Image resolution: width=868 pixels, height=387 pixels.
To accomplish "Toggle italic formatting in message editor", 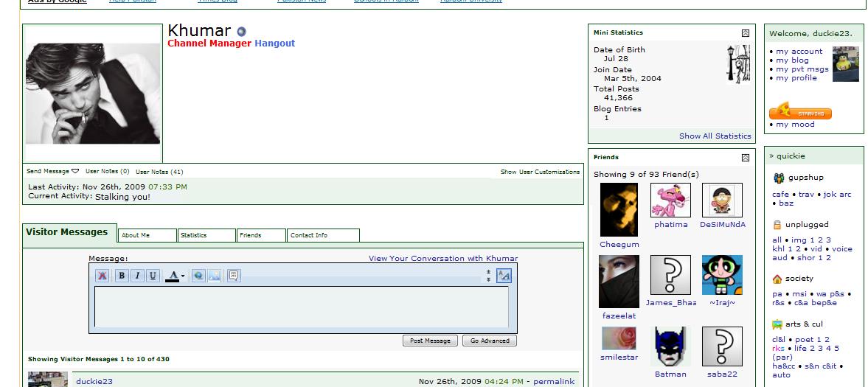I will point(137,276).
